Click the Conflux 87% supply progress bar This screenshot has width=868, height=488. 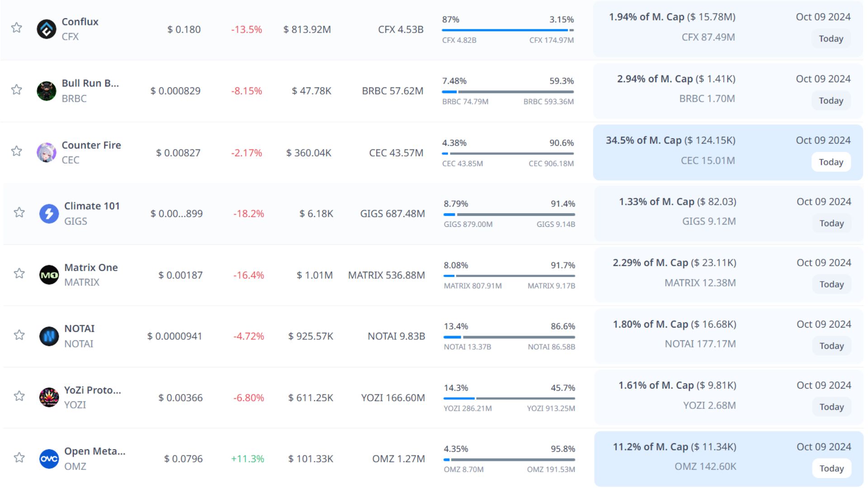tap(507, 30)
